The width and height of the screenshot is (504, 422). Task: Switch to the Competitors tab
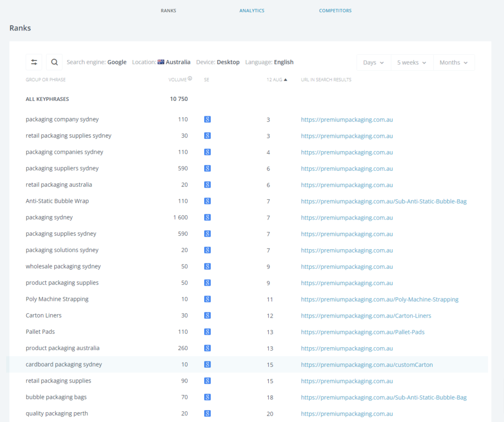[x=335, y=11]
